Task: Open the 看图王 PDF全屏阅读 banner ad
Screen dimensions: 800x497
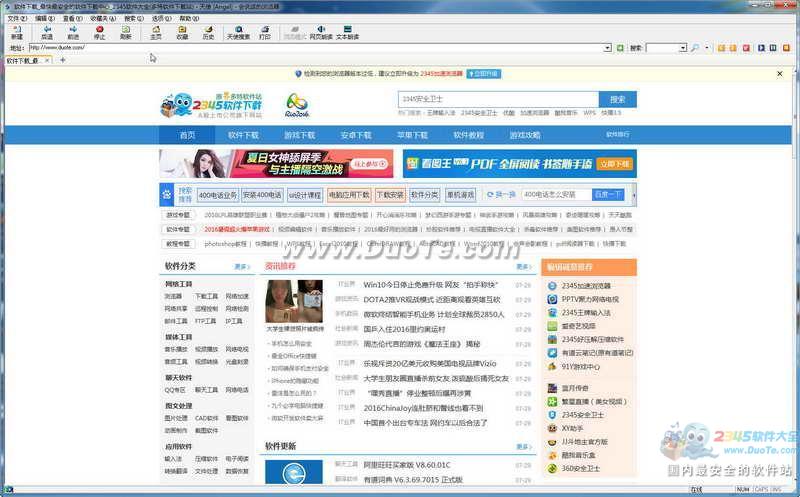Action: coord(519,163)
